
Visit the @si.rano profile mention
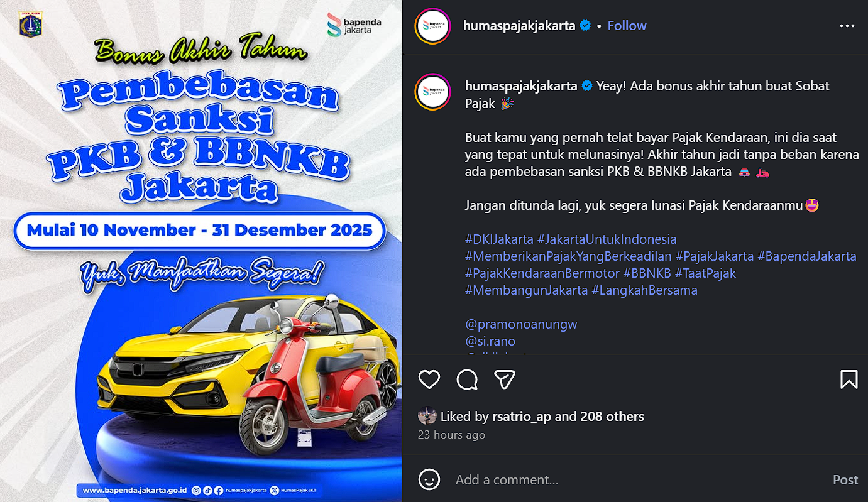pyautogui.click(x=490, y=341)
